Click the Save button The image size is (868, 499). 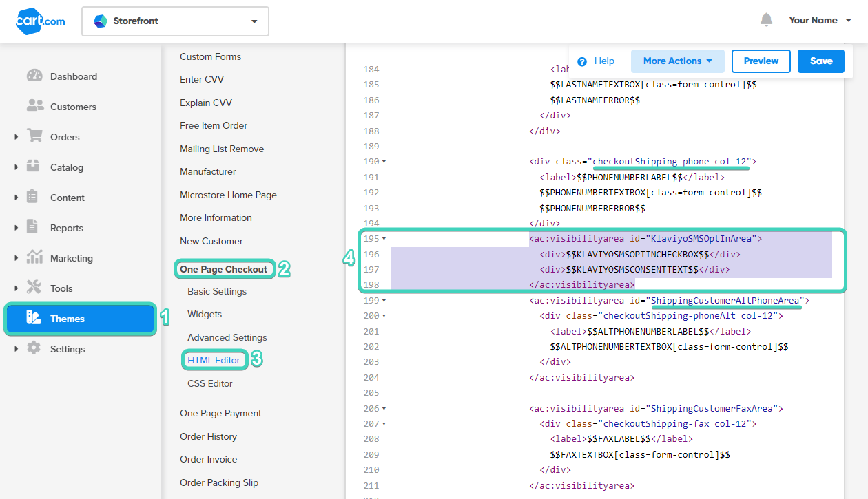point(821,61)
